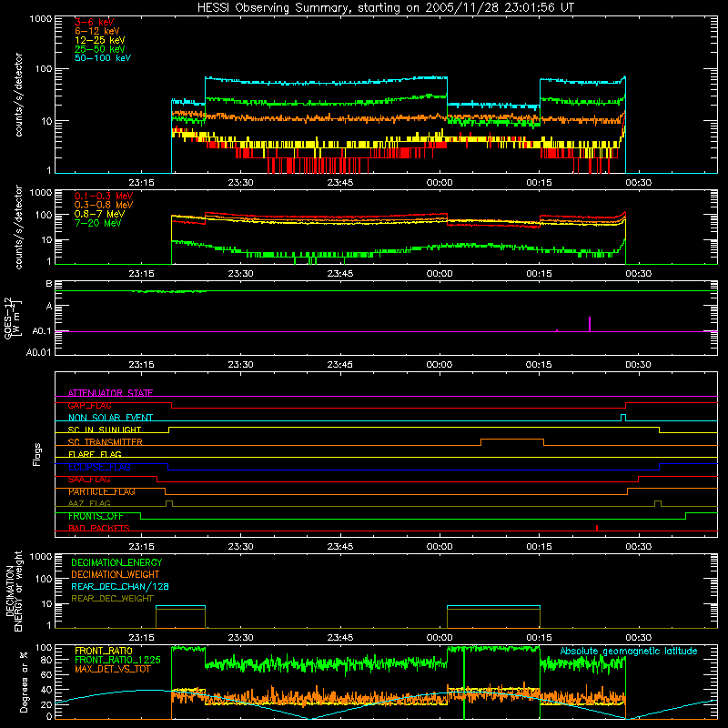Screen dimensions: 728x728
Task: Click the NON_SOLAR_EVENT pulse near 00:28
Action: coord(623,418)
